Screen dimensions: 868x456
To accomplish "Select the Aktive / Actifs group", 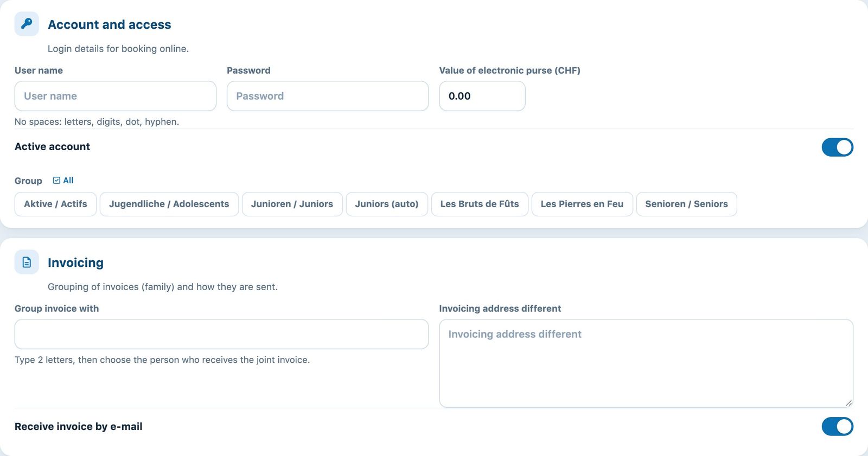I will click(x=55, y=204).
